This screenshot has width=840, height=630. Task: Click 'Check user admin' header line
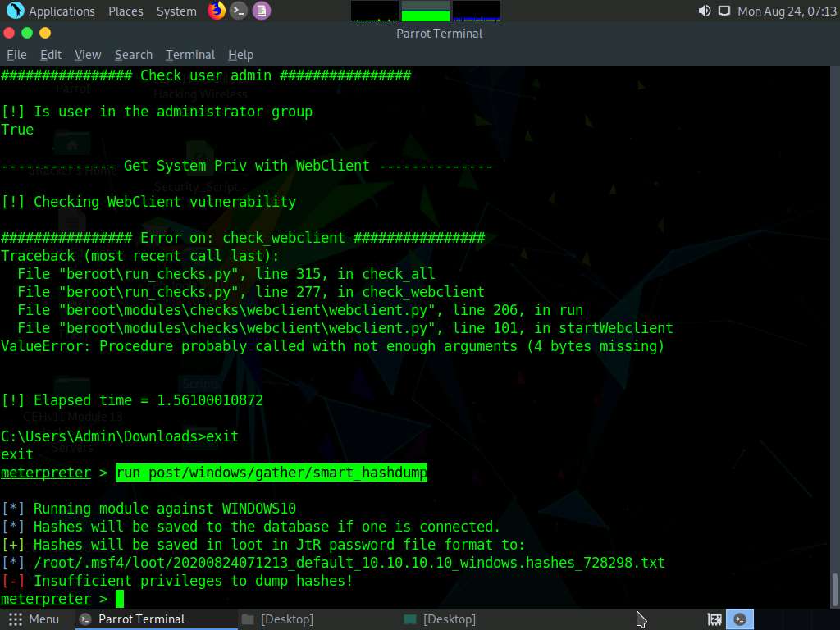point(206,75)
